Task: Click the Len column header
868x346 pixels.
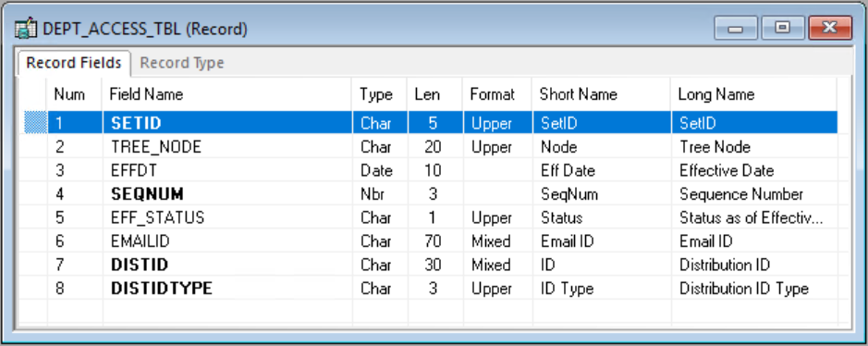Action: tap(435, 94)
